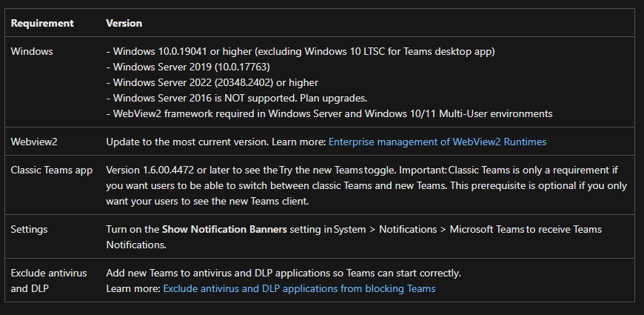The height and width of the screenshot is (315, 644).
Task: Click the Version column header
Action: (124, 23)
